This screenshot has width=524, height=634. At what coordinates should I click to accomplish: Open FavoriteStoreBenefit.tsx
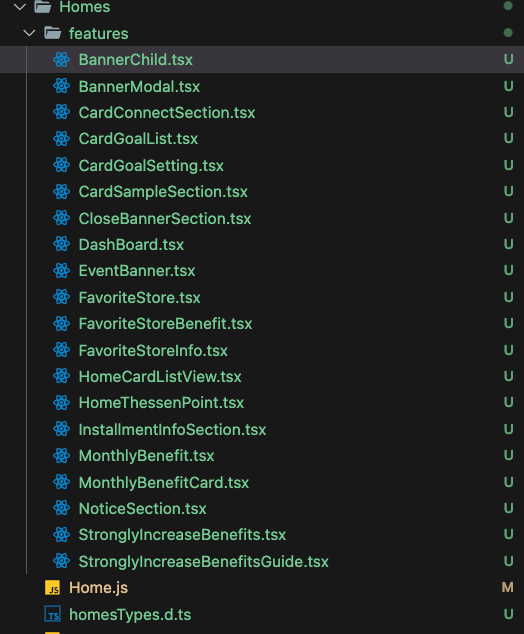[x=165, y=323]
